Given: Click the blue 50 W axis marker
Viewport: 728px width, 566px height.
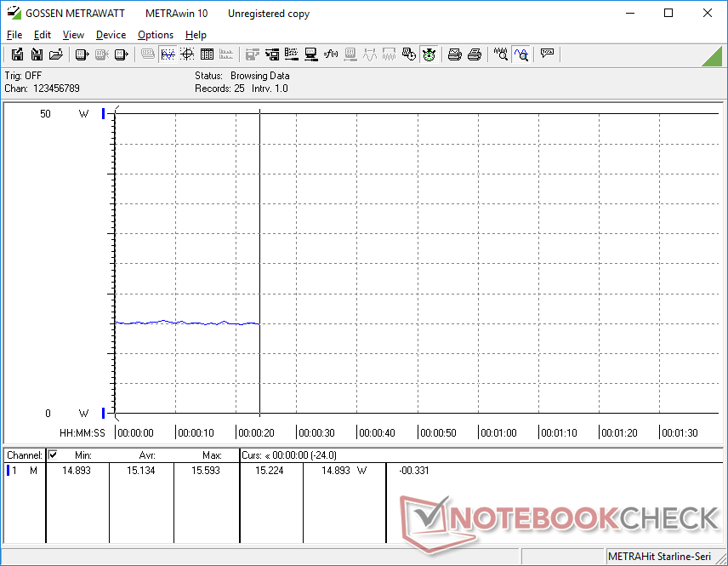Looking at the screenshot, I should pyautogui.click(x=103, y=113).
